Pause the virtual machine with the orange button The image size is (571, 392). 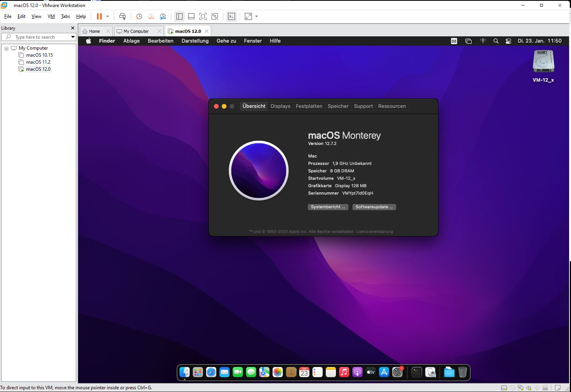99,16
